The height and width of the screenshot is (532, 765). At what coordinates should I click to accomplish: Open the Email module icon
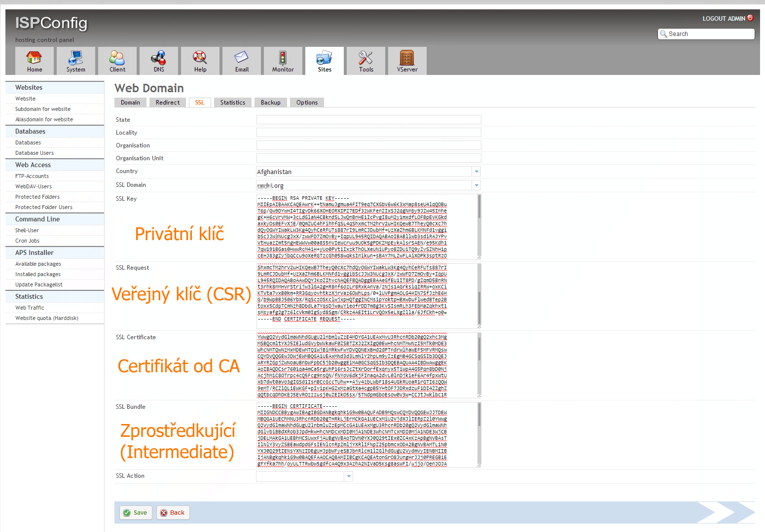pyautogui.click(x=241, y=58)
